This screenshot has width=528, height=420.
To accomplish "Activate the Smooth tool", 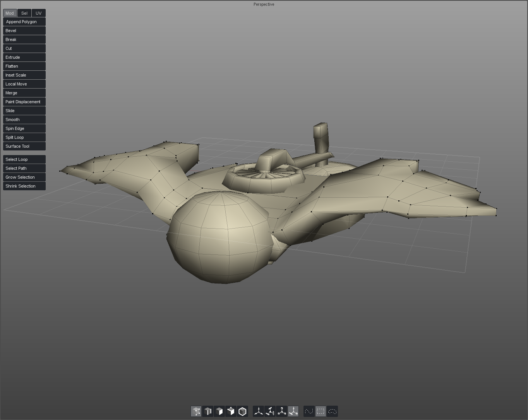I will tap(24, 120).
